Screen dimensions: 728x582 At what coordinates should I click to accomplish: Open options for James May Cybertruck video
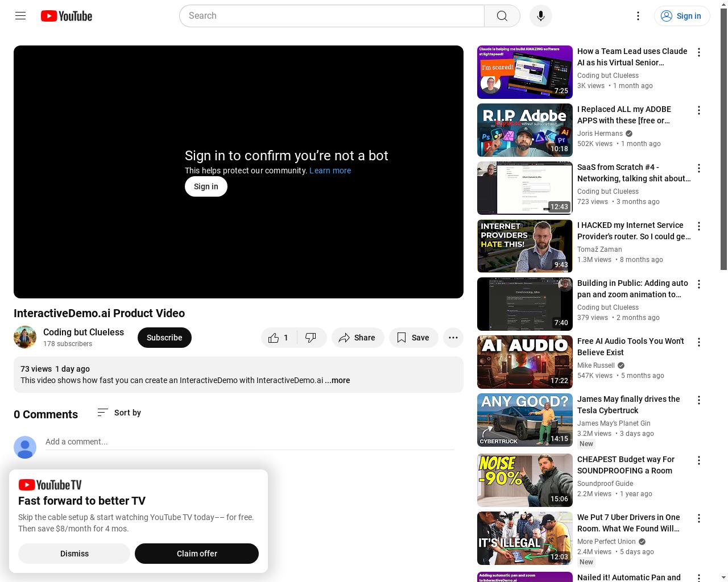699,400
